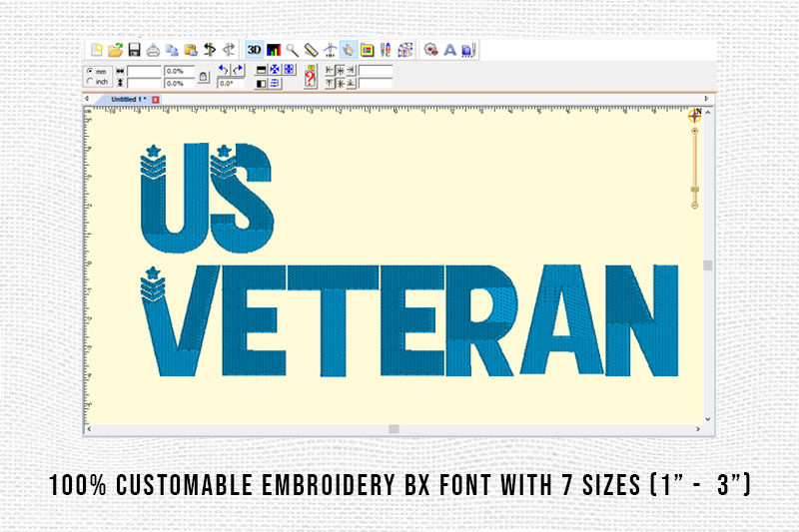The height and width of the screenshot is (532, 799).
Task: Click the vertical scrollbar thumb
Action: 708,266
